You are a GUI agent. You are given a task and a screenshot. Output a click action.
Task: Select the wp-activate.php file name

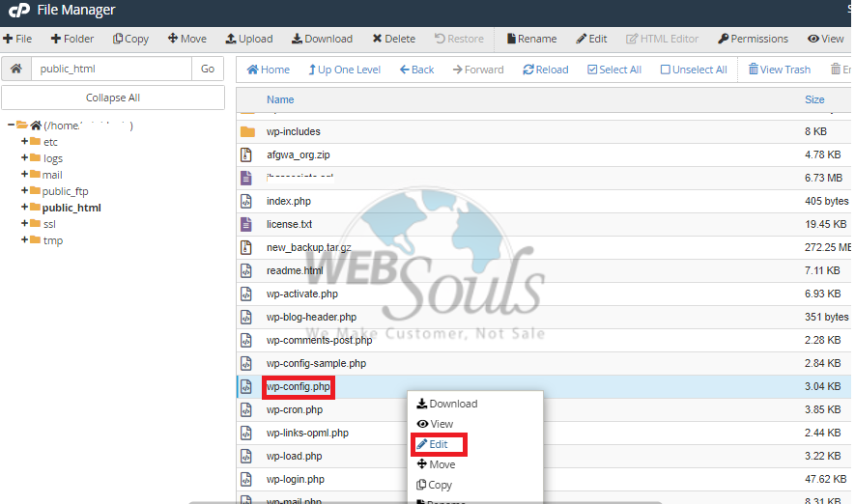pos(302,294)
